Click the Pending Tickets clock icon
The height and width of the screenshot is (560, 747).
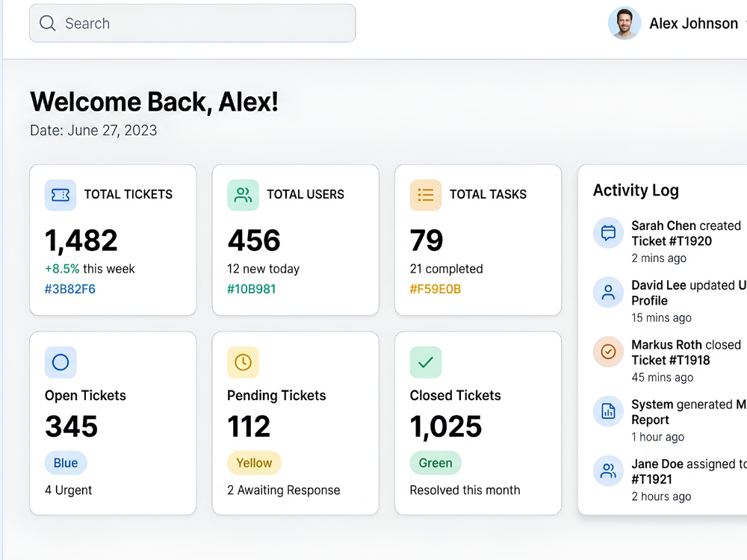(243, 362)
